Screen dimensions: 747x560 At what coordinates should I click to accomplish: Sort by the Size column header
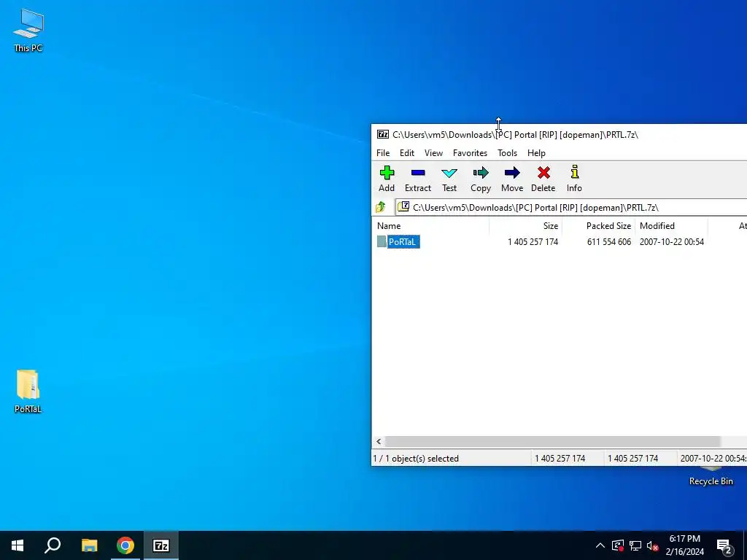(x=526, y=226)
